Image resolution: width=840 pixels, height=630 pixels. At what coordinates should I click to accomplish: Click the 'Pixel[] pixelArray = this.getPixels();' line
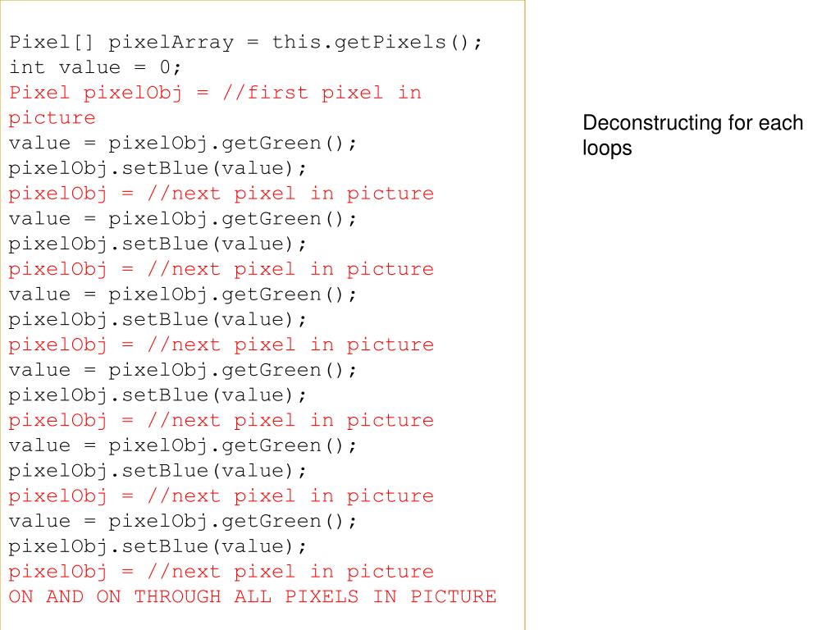[245, 43]
